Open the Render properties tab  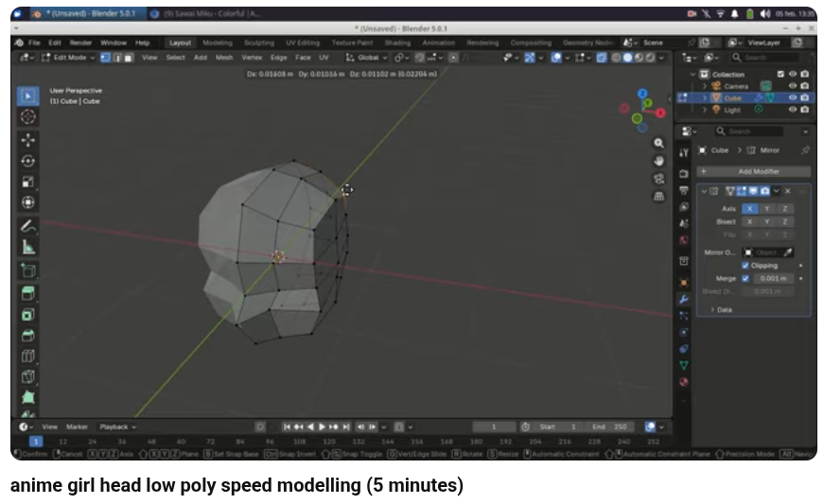pyautogui.click(x=684, y=173)
